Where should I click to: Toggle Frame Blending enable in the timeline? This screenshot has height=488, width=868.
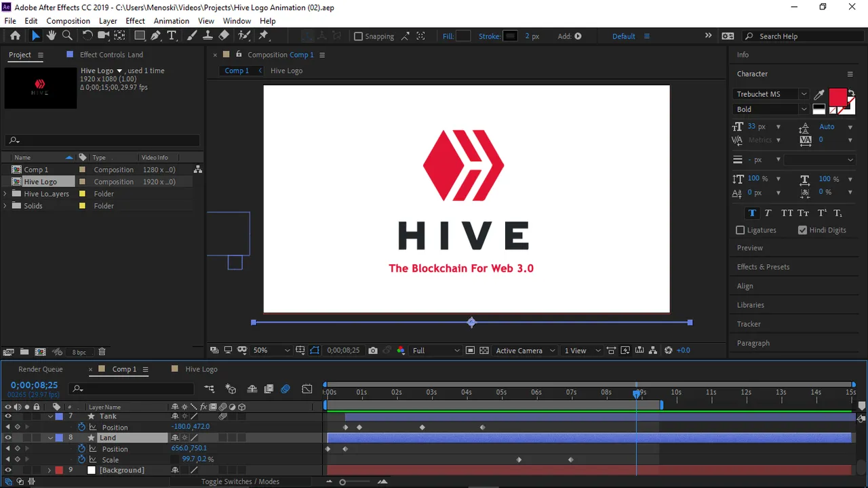tap(269, 389)
